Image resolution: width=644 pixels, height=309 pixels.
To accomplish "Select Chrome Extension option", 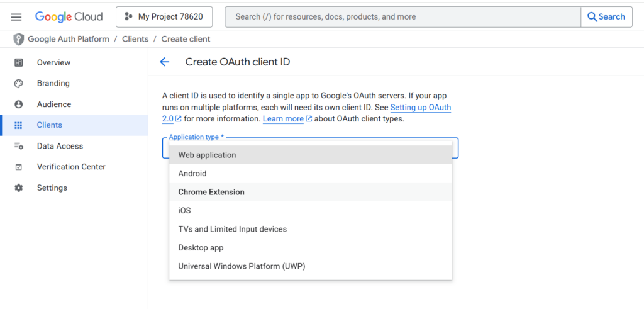I will click(x=311, y=192).
